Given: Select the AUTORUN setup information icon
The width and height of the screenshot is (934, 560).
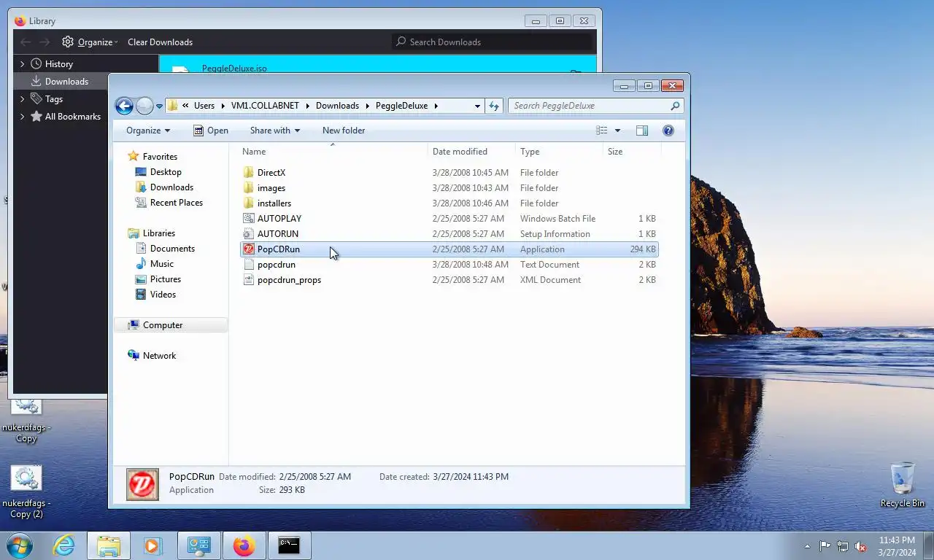Looking at the screenshot, I should click(248, 234).
